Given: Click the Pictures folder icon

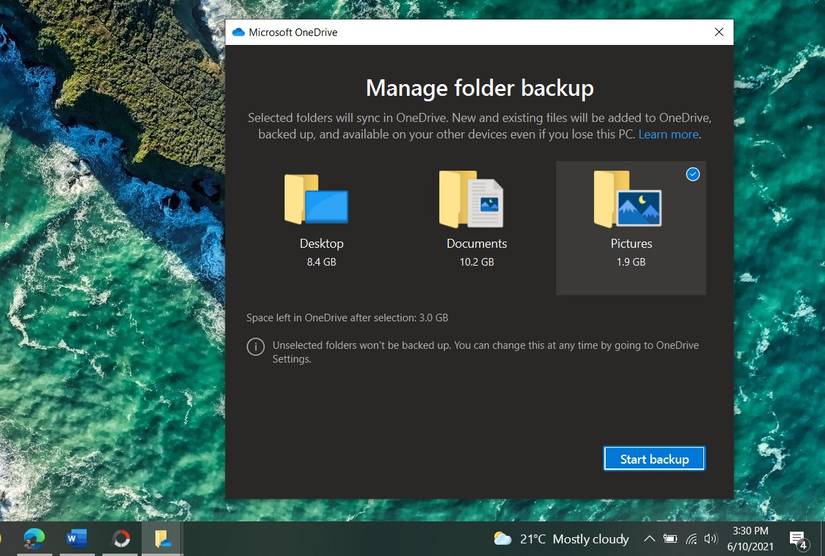Looking at the screenshot, I should [627, 200].
